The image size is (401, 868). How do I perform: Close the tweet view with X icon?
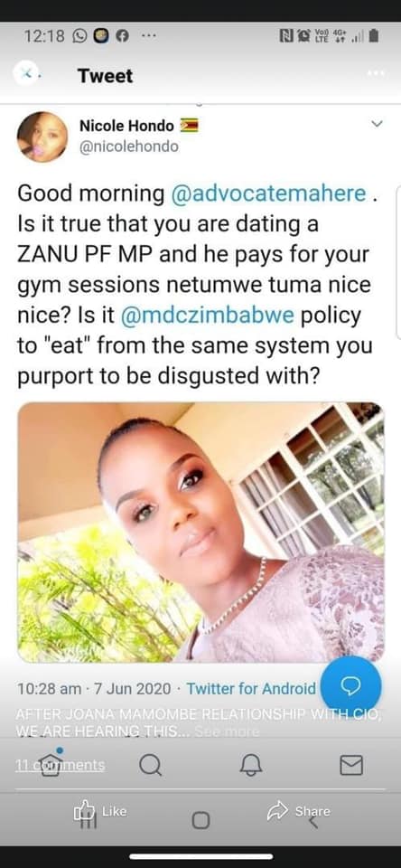click(25, 73)
